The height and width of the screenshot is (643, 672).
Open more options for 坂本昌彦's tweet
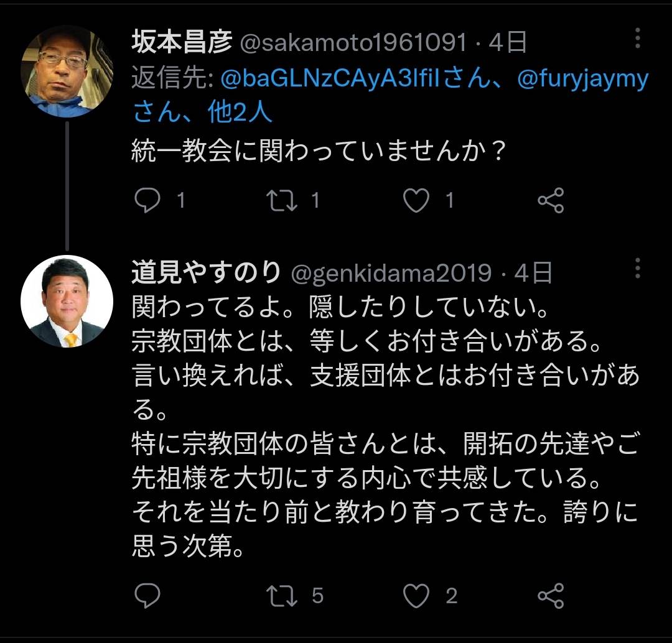point(638,39)
